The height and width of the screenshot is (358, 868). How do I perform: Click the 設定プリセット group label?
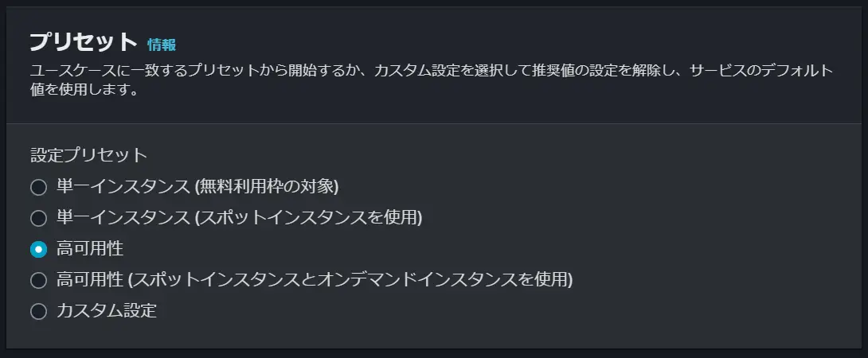click(89, 155)
